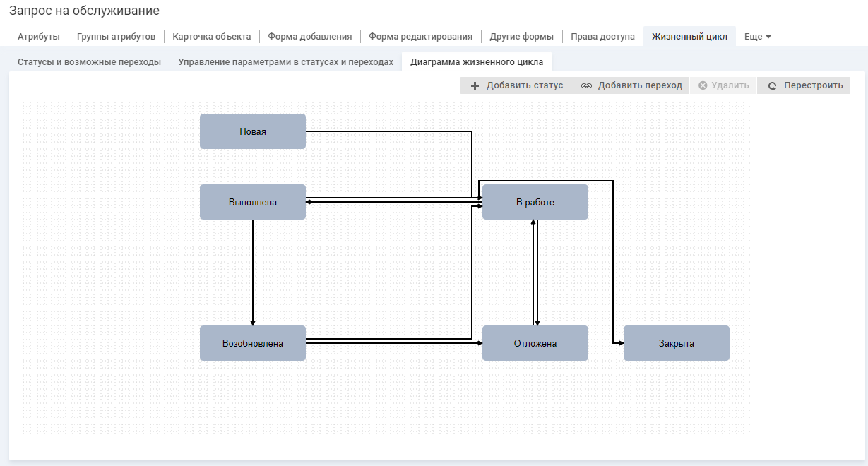Open Управление параметрами в статусах subtab

[285, 62]
